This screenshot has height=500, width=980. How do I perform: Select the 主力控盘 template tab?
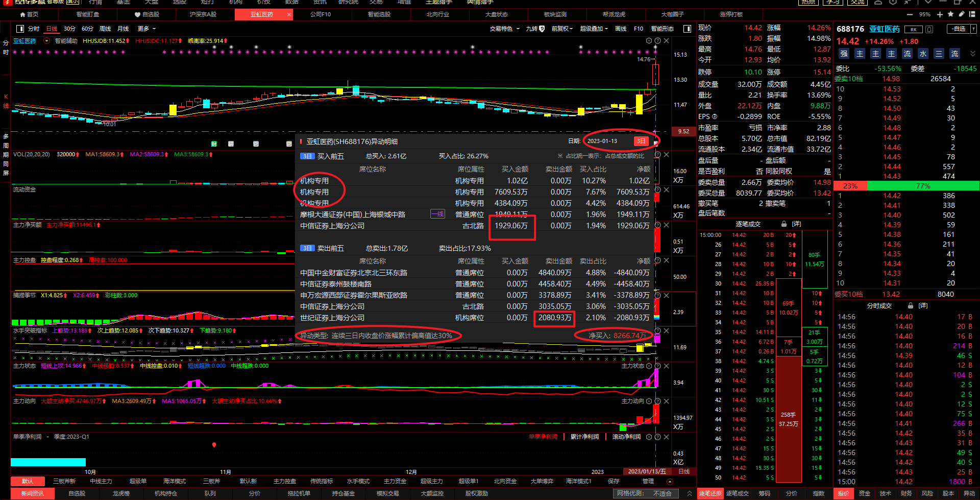point(284,481)
